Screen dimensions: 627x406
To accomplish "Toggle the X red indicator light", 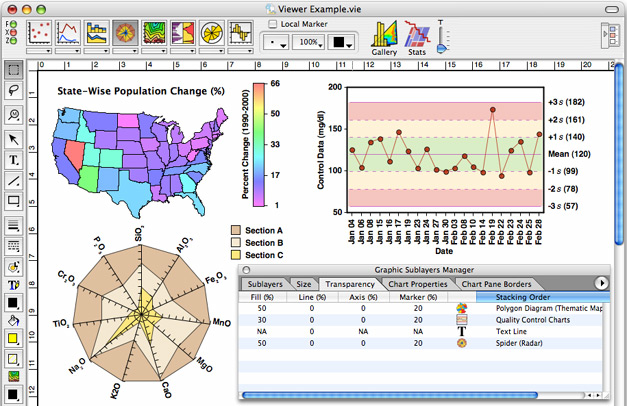I will 13,32.
